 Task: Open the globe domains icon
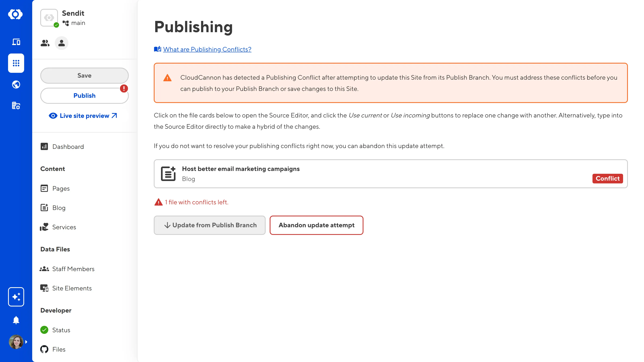pos(16,85)
